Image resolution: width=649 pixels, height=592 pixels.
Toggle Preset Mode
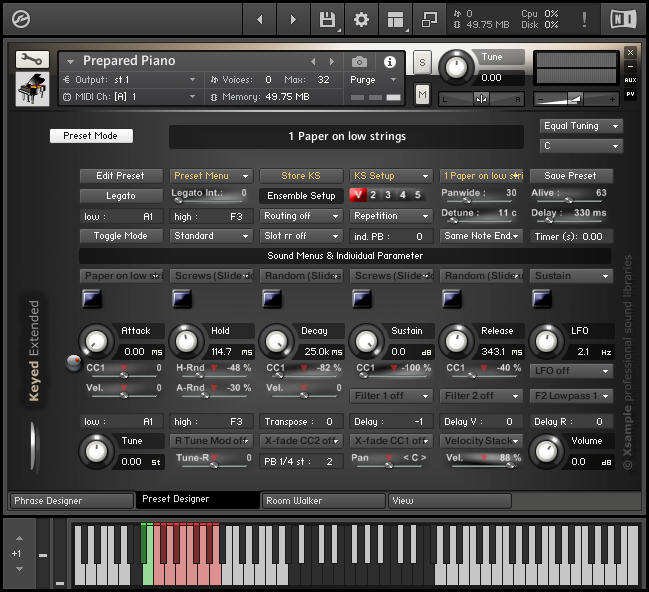click(x=91, y=136)
